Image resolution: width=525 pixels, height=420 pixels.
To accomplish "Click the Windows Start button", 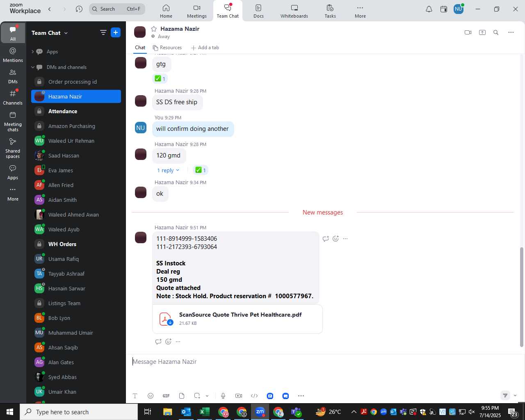I will [x=10, y=412].
